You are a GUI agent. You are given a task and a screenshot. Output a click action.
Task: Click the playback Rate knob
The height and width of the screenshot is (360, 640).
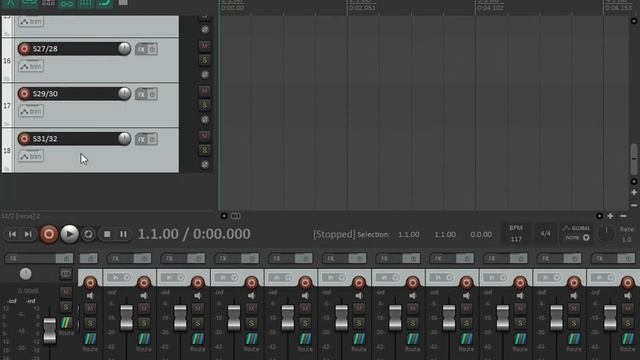point(606,233)
